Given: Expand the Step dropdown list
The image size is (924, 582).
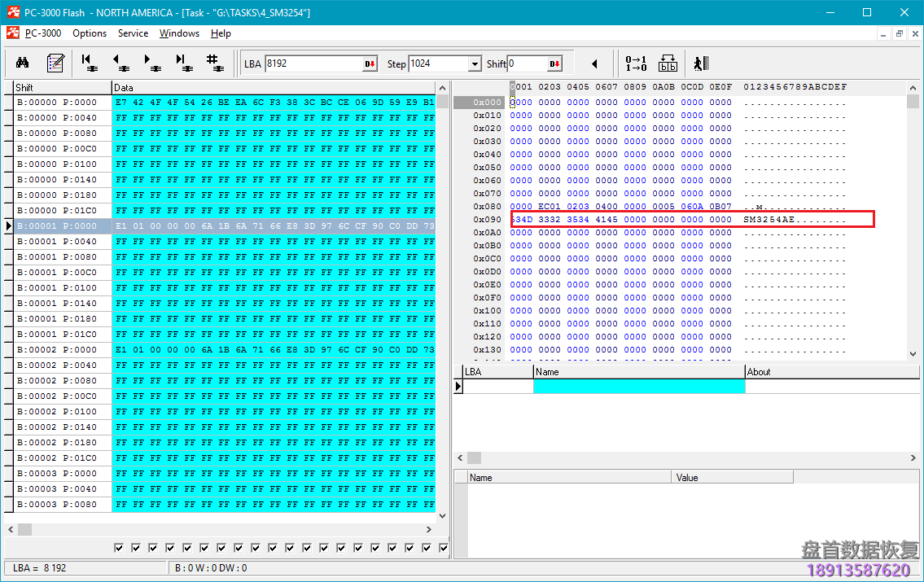Looking at the screenshot, I should tap(475, 64).
